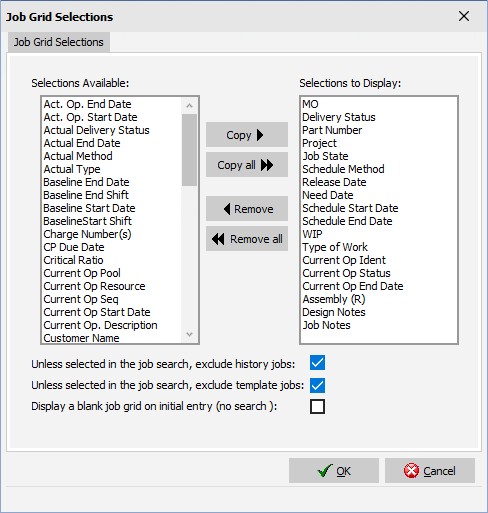Click the green checkmark OK button

[x=334, y=471]
